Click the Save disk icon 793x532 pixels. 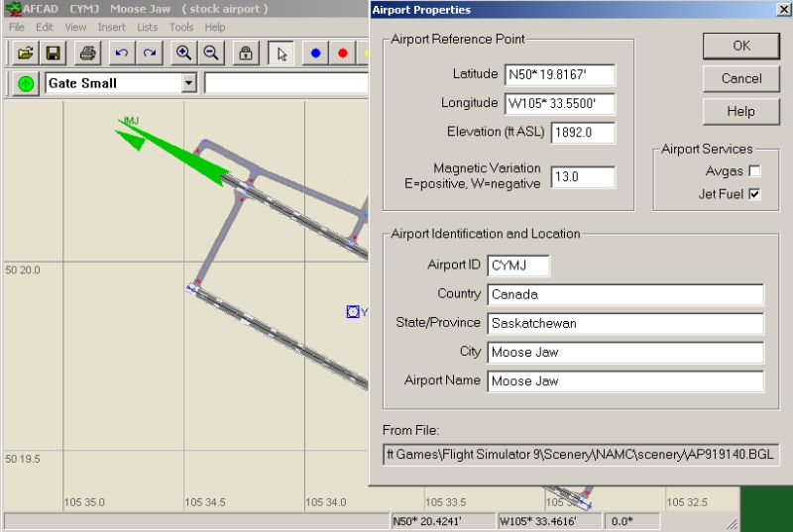(54, 53)
